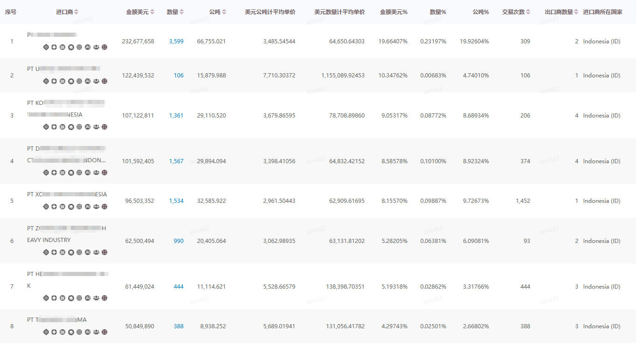Open quantity link 1,567 in row 4
The height and width of the screenshot is (346, 644).
[176, 161]
